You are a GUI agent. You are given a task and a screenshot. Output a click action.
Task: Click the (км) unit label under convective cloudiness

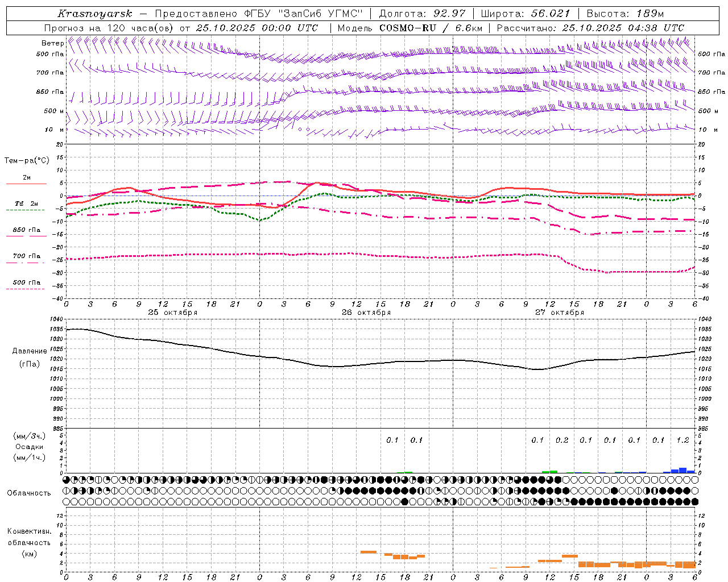30,553
